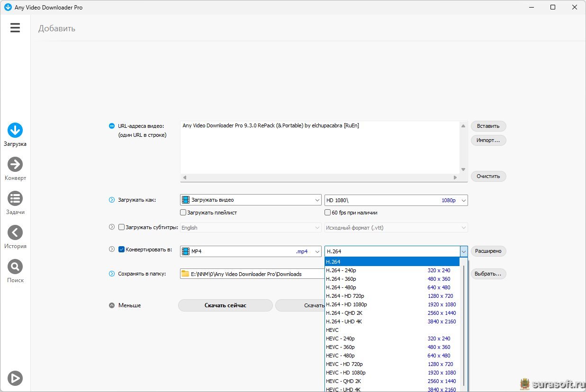
Task: Open the hamburger menu icon
Action: tap(15, 28)
